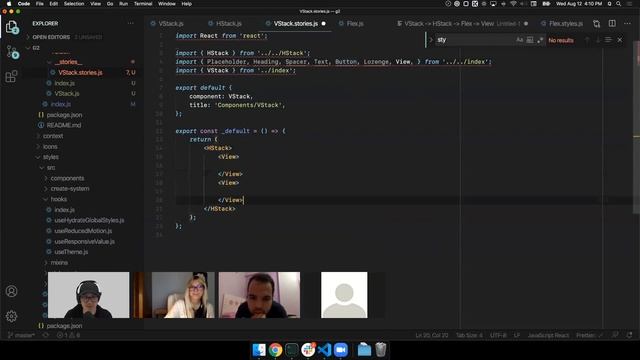Close the find widget

click(620, 40)
